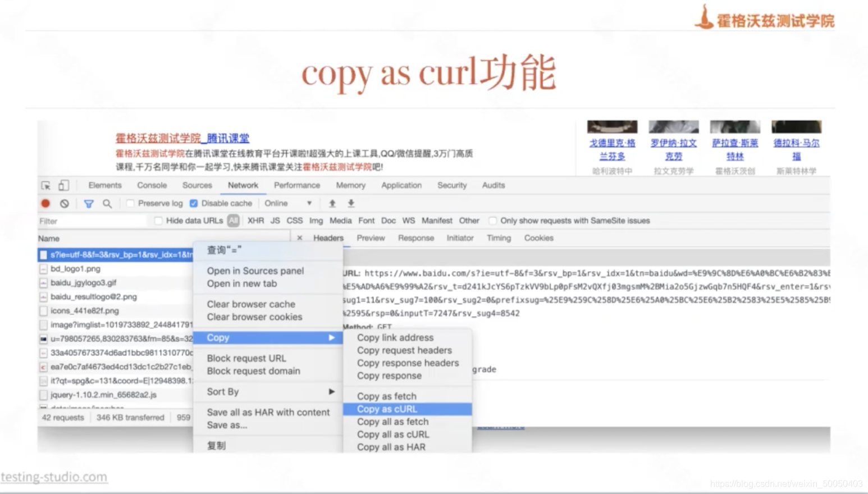Choose Block request URL
The width and height of the screenshot is (868, 494).
click(268, 358)
